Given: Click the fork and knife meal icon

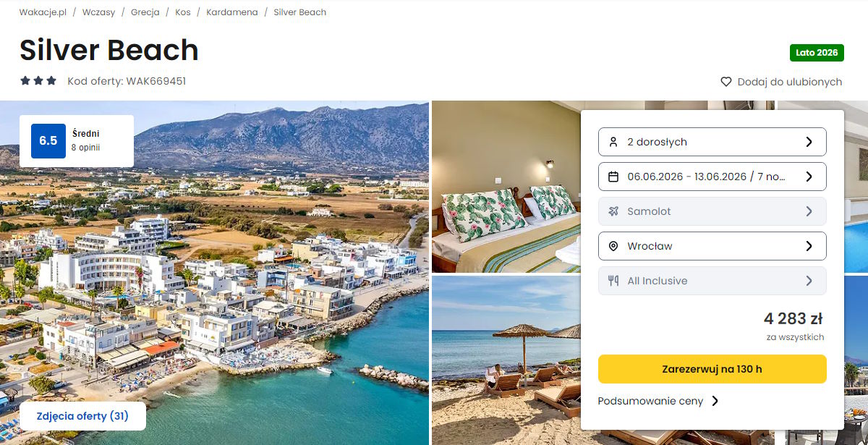Looking at the screenshot, I should [613, 281].
